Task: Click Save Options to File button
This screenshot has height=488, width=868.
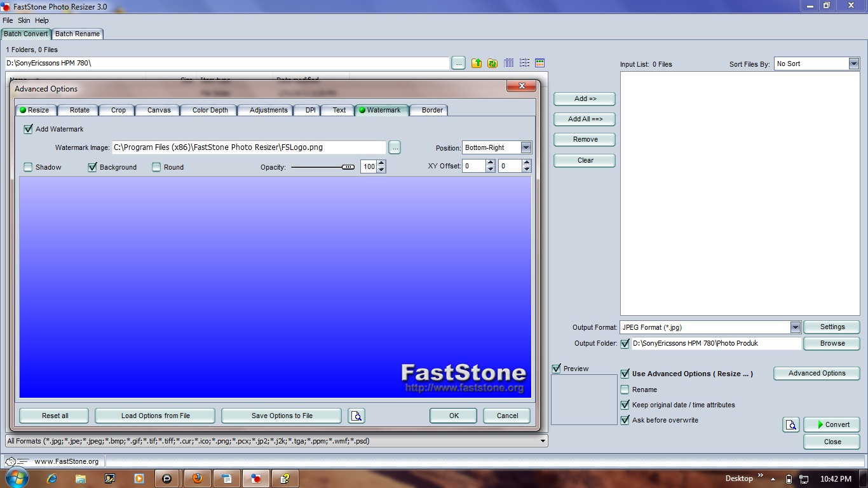Action: [281, 416]
